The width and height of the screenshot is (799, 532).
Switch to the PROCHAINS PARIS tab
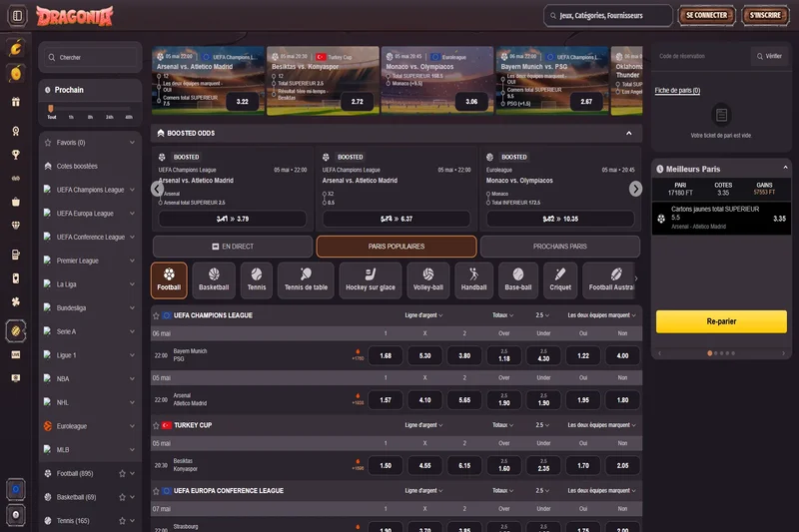pos(560,247)
